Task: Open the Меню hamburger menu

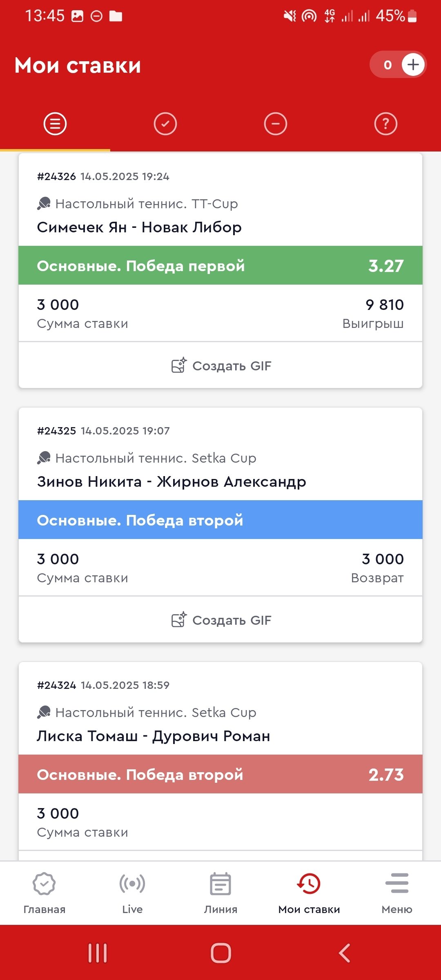Action: (397, 893)
